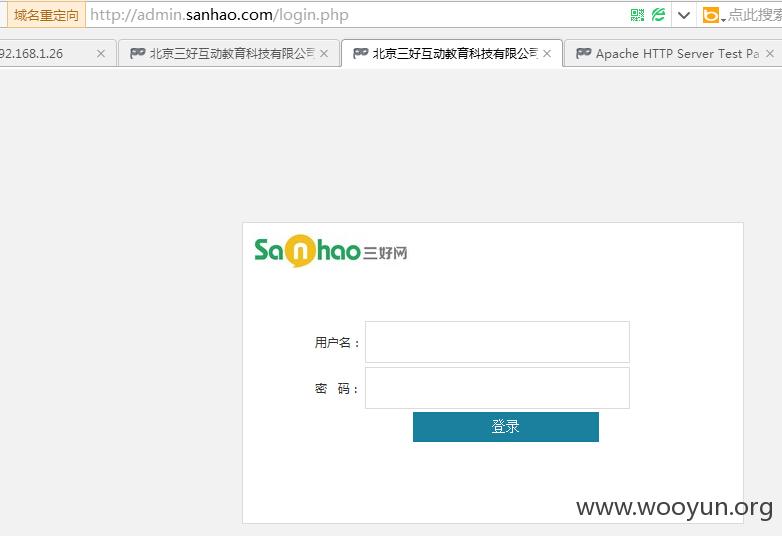Close the active 北京三好互动教育 tab

547,53
